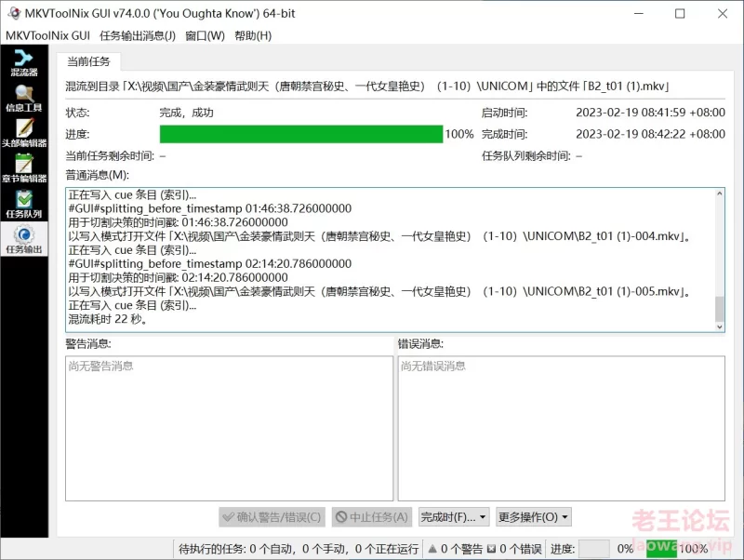Open the MKVToolNix GUI menu
Viewport: 744px width, 560px height.
pyautogui.click(x=47, y=35)
